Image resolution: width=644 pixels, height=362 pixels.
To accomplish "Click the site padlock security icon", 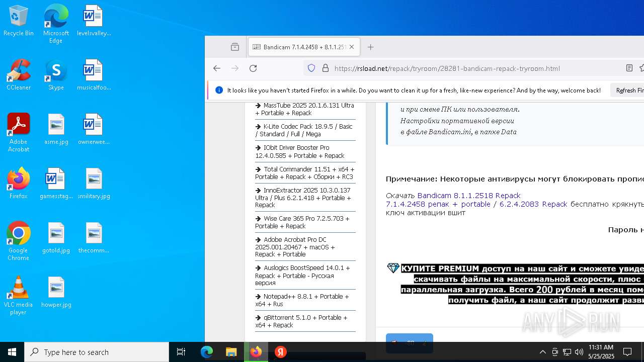I will pos(325,68).
